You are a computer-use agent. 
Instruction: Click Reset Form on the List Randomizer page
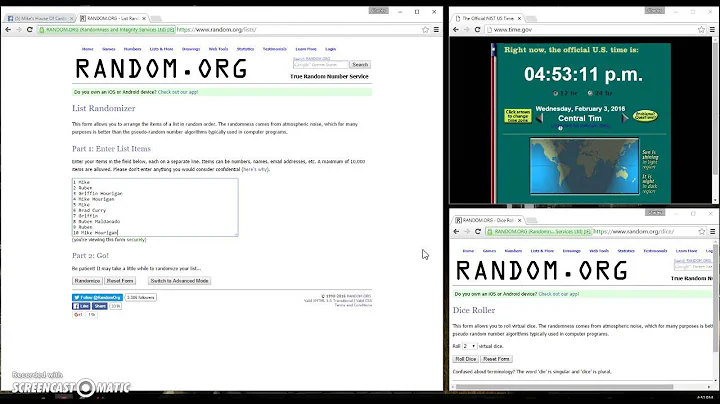[x=120, y=281]
